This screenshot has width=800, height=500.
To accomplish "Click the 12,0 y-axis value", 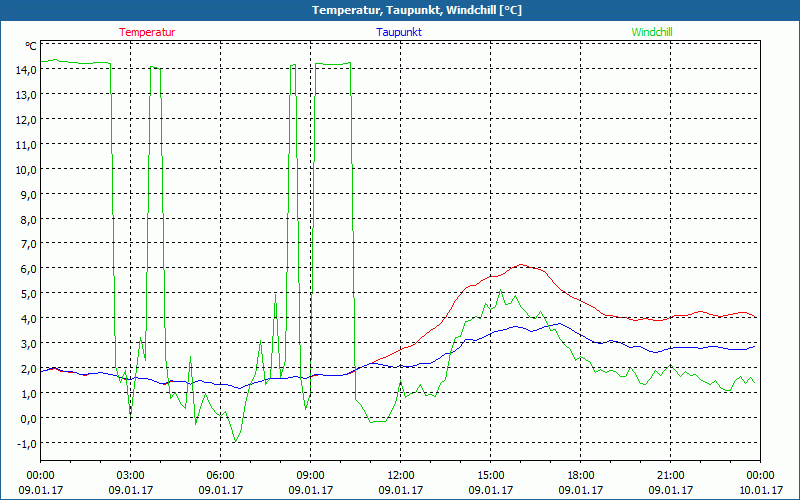I will pos(26,119).
